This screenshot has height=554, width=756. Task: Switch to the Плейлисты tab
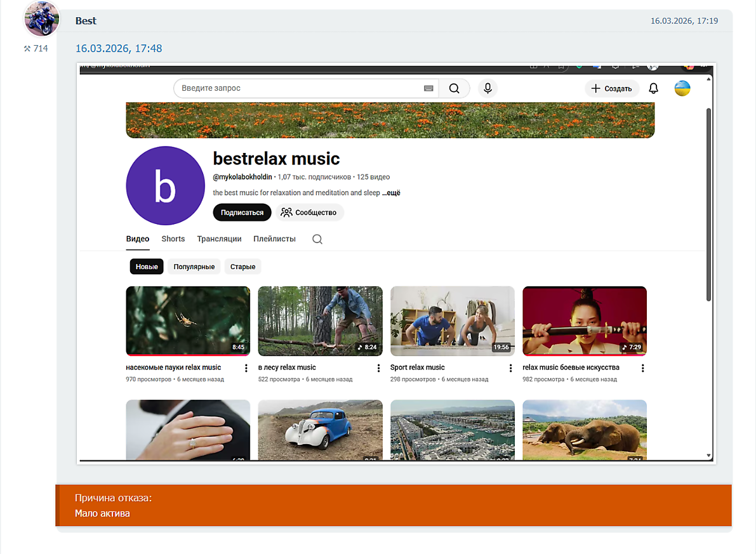pyautogui.click(x=274, y=239)
